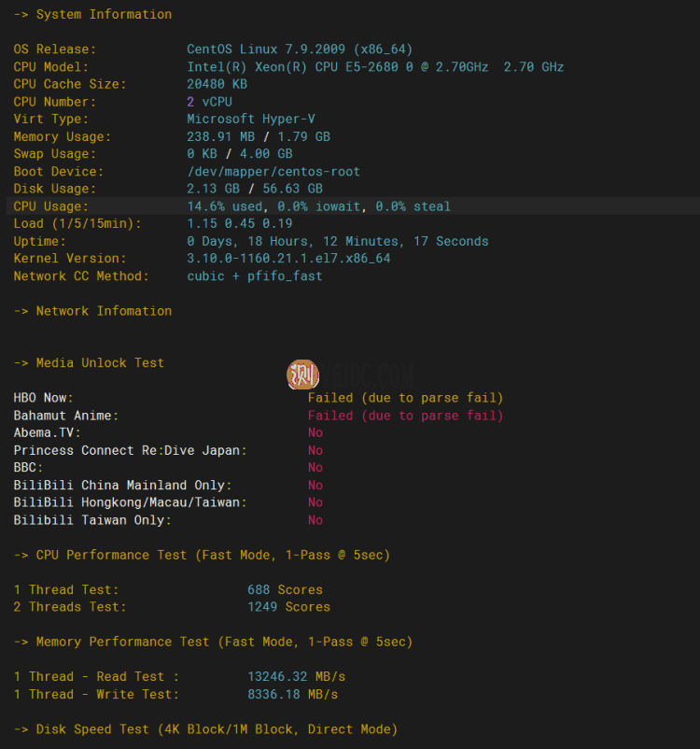Click the BiliBili Hongkong/Macau/Taiwan label
The image size is (700, 749).
(x=131, y=502)
